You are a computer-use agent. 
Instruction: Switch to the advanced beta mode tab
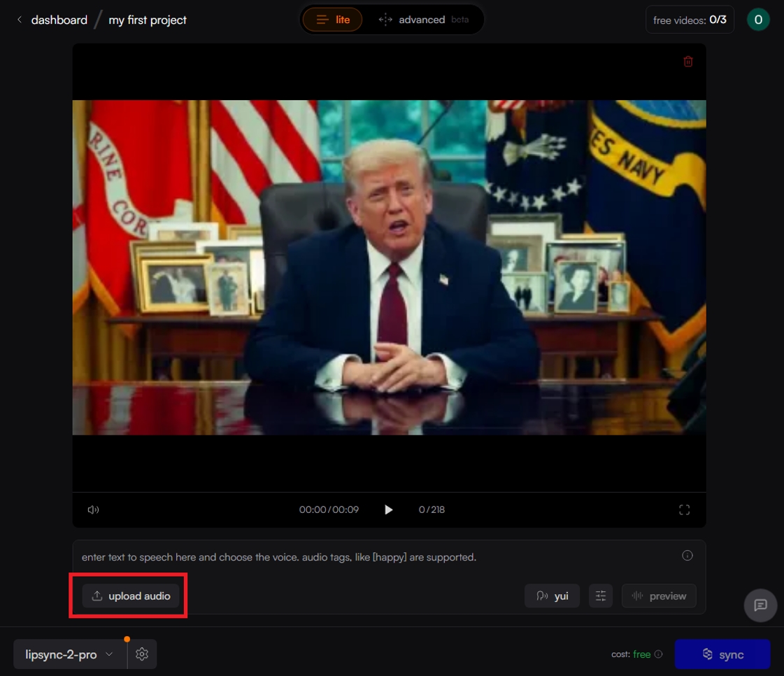pyautogui.click(x=424, y=20)
